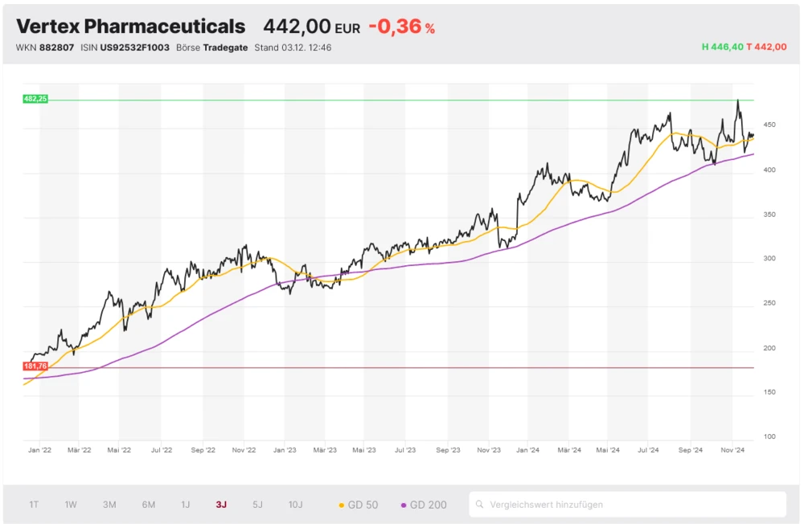This screenshot has width=804, height=532.
Task: Click the red low marker label 181,76
Action: coord(35,365)
